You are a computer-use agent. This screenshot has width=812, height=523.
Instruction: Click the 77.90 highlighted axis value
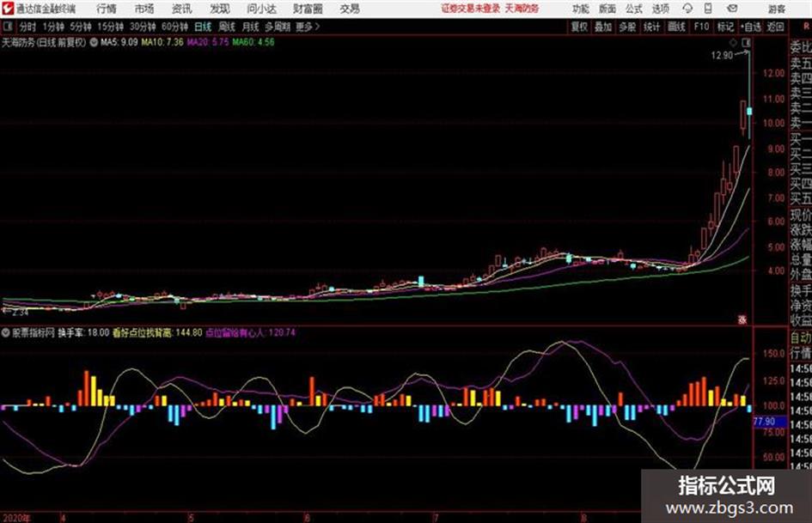765,422
